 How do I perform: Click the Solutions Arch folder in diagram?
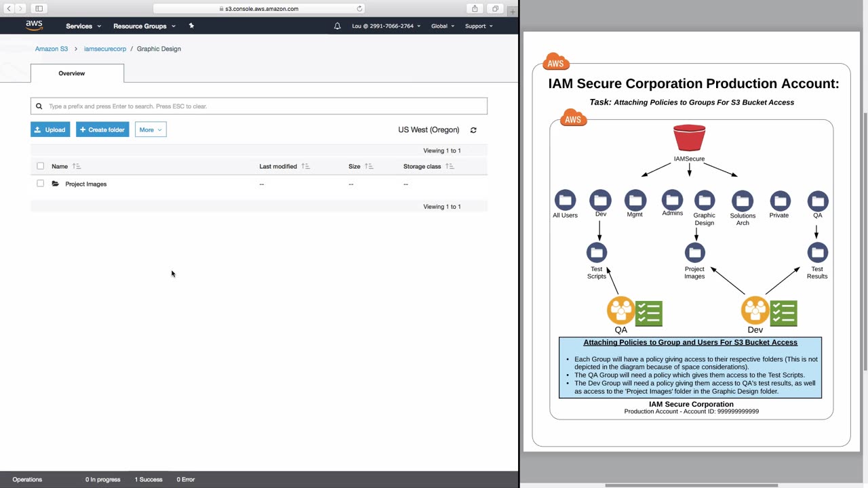(x=743, y=201)
